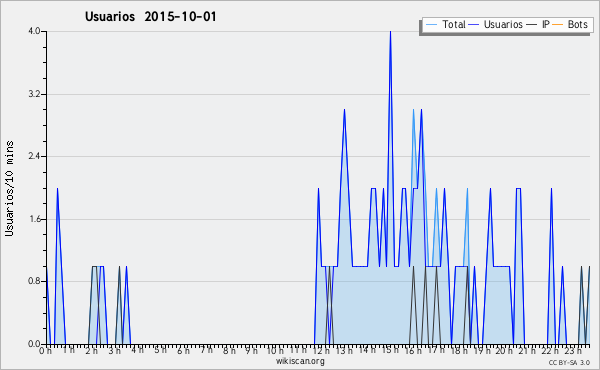This screenshot has width=600, height=370.
Task: Click the light blue Total legend line
Action: point(431,25)
